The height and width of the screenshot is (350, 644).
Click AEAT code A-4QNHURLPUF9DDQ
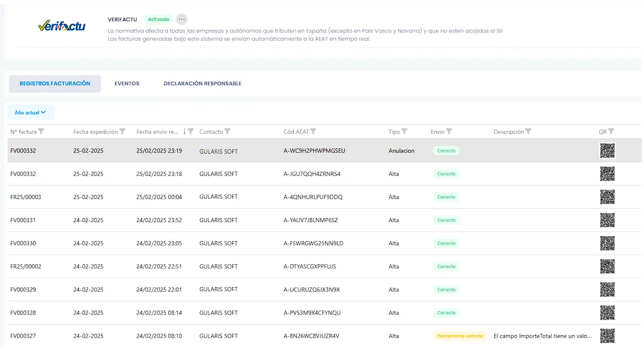(313, 197)
